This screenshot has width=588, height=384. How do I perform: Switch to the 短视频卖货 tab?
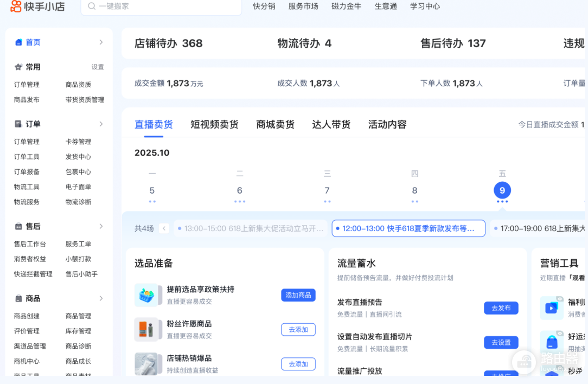[x=214, y=125]
